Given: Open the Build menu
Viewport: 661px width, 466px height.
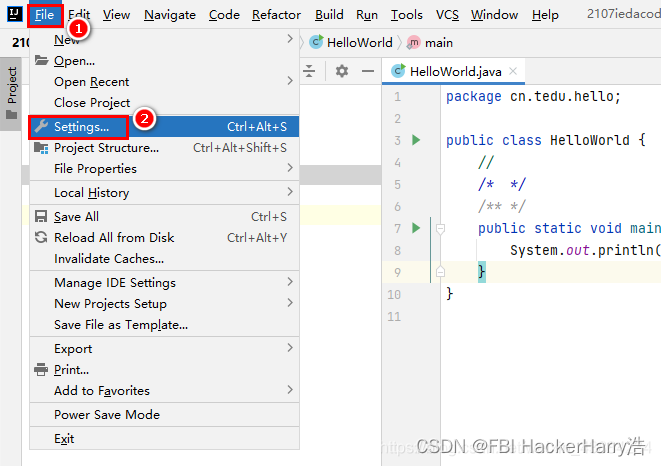Looking at the screenshot, I should 329,15.
